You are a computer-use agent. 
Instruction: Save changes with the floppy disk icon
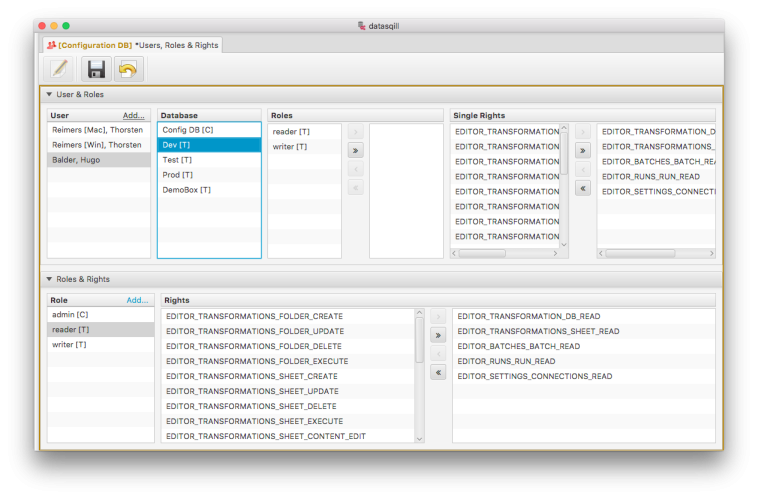(96, 68)
